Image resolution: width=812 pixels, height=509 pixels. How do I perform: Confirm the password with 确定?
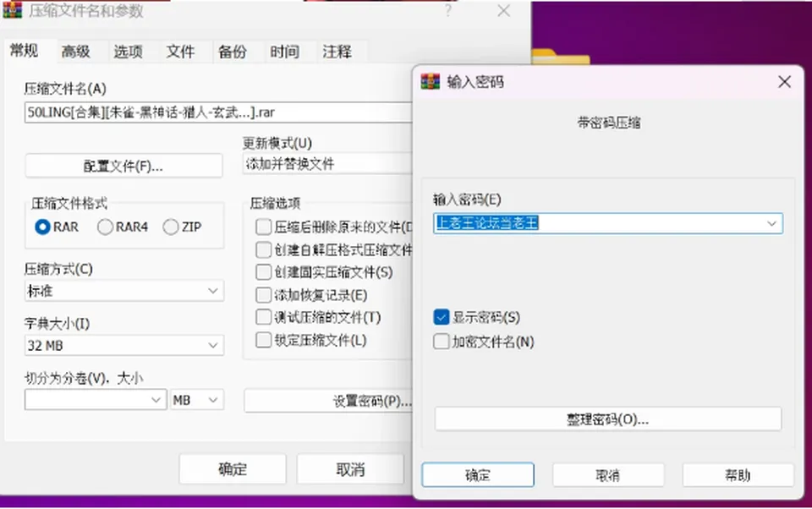pos(477,475)
